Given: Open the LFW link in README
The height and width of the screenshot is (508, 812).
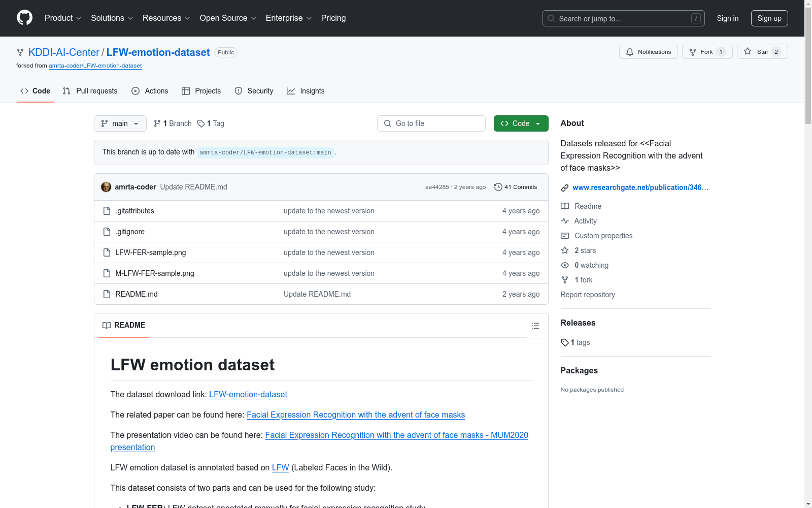Looking at the screenshot, I should 280,467.
